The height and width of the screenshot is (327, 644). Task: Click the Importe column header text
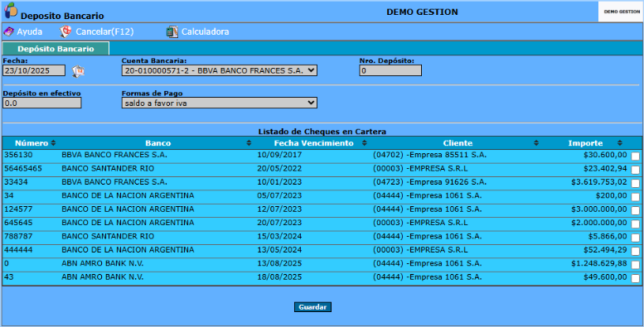coord(586,143)
